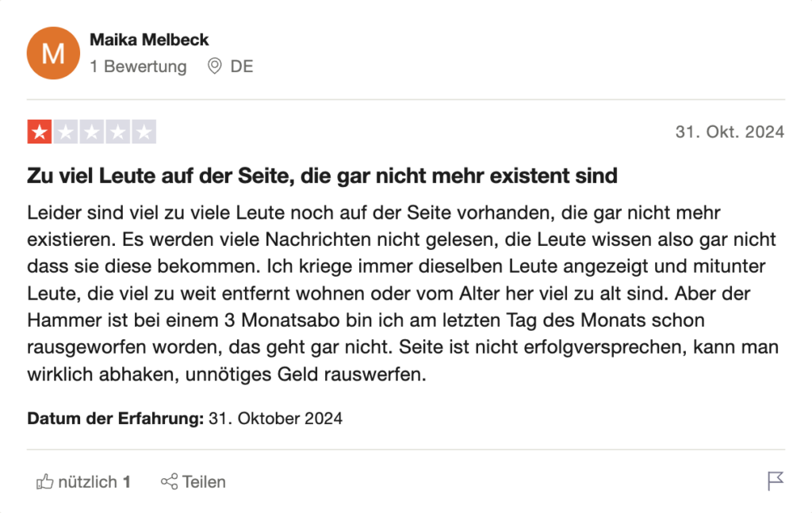Click the share Teilen icon
This screenshot has width=812, height=513.
click(x=170, y=481)
